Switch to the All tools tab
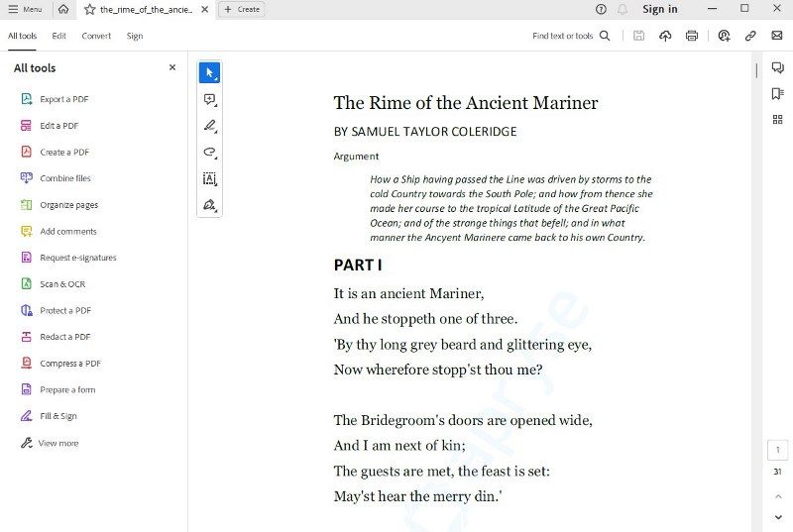The height and width of the screenshot is (532, 793). [22, 36]
